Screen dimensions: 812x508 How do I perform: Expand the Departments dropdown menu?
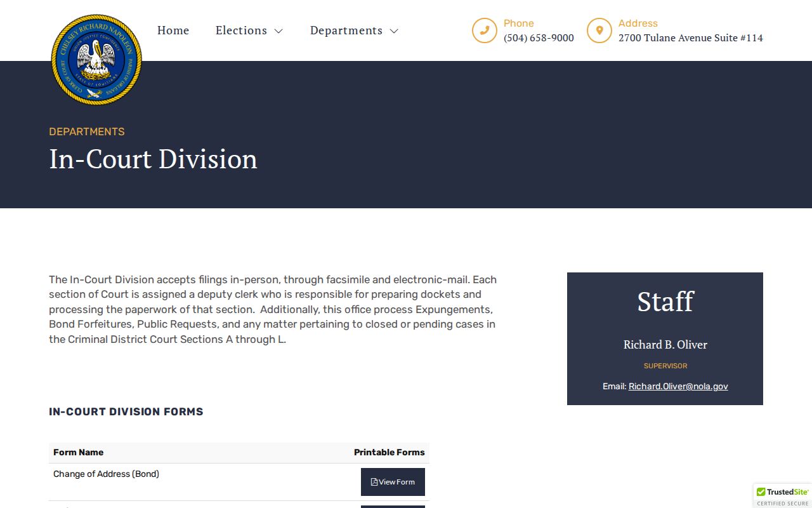tap(354, 30)
